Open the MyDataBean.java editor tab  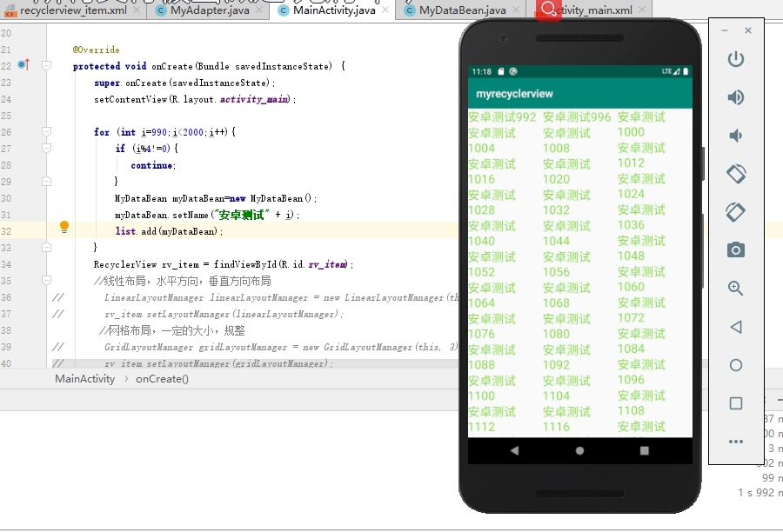click(x=462, y=10)
